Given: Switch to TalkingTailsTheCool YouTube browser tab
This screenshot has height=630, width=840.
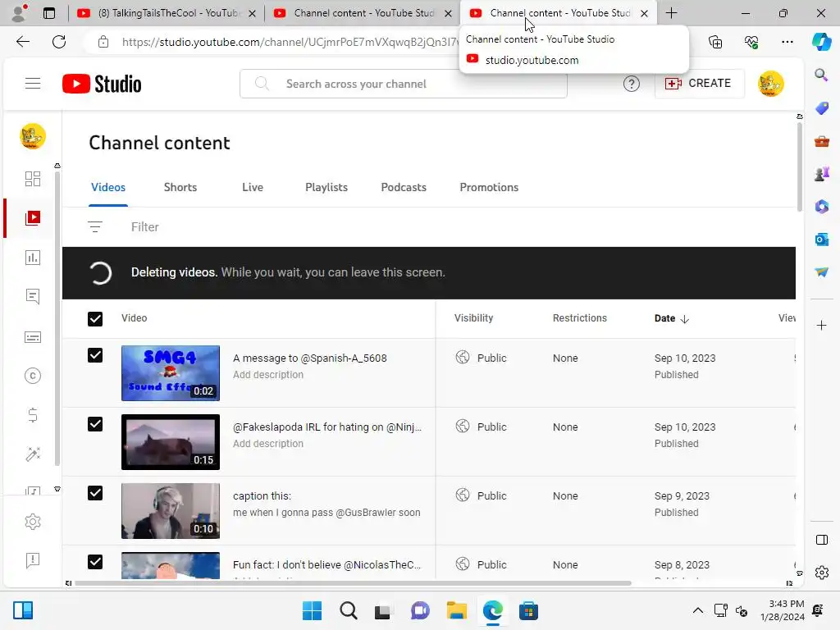Looking at the screenshot, I should coord(166,13).
